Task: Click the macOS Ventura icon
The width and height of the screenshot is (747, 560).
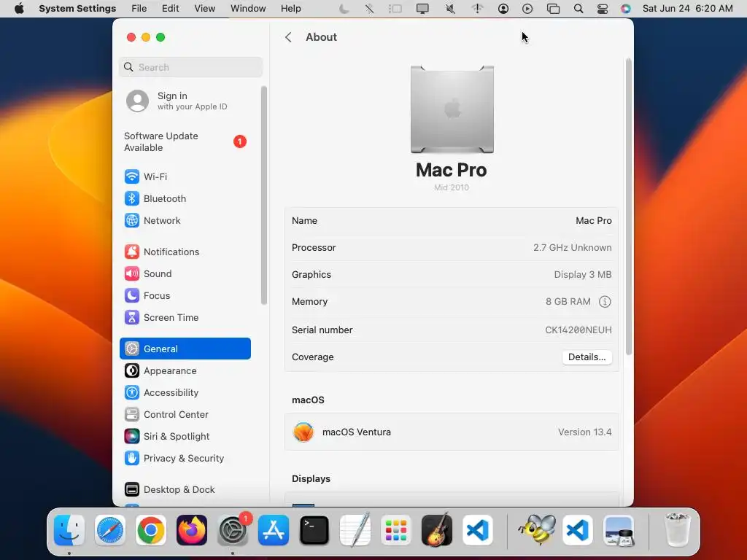Action: coord(303,432)
